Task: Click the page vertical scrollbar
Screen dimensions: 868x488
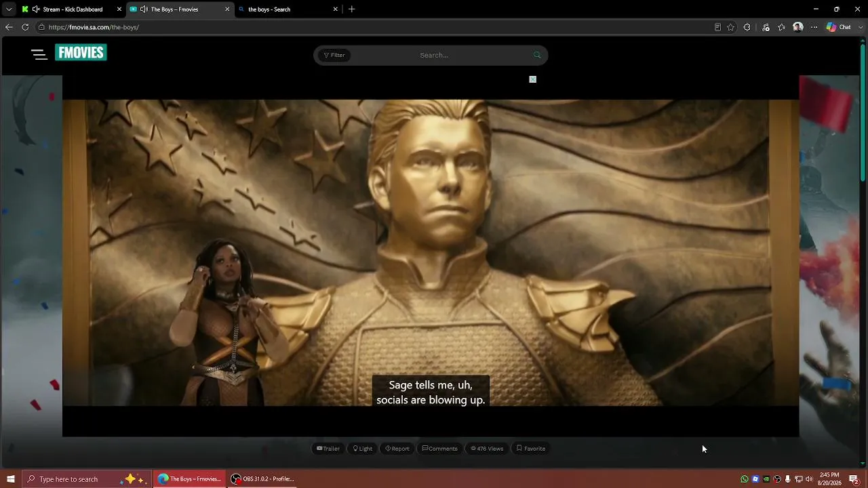Action: click(x=863, y=112)
